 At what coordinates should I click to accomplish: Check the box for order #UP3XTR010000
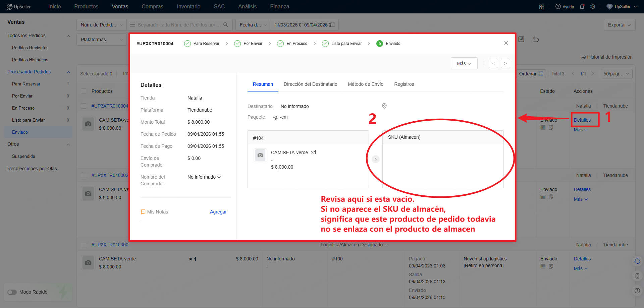pyautogui.click(x=84, y=245)
